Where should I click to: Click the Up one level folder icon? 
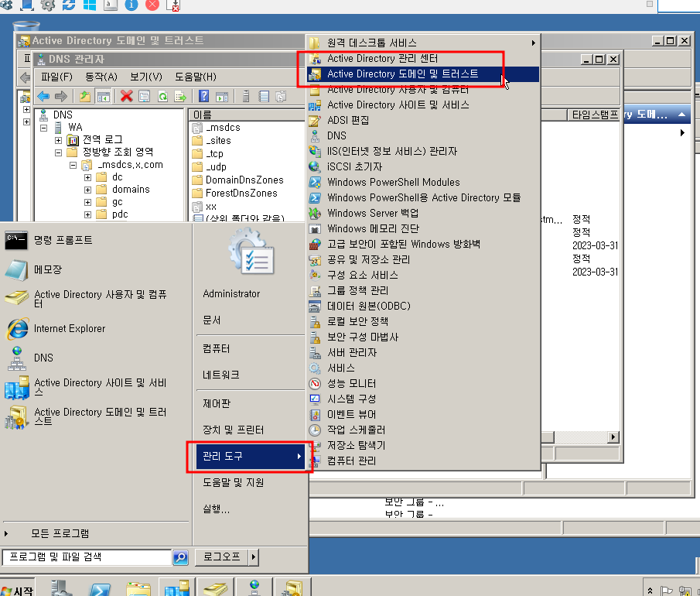coord(85,96)
